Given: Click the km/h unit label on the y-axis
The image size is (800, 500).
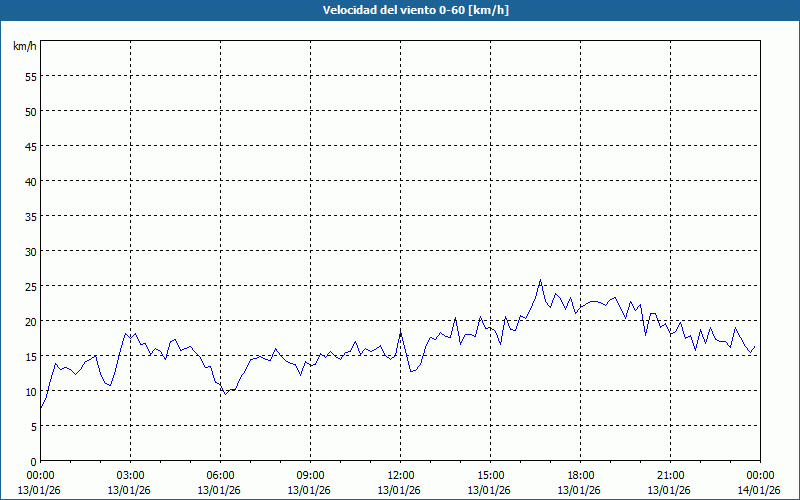Looking at the screenshot, I should coord(23,47).
